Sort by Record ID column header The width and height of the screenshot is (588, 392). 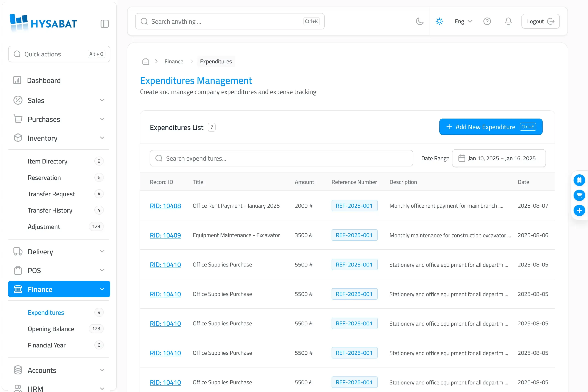point(161,182)
